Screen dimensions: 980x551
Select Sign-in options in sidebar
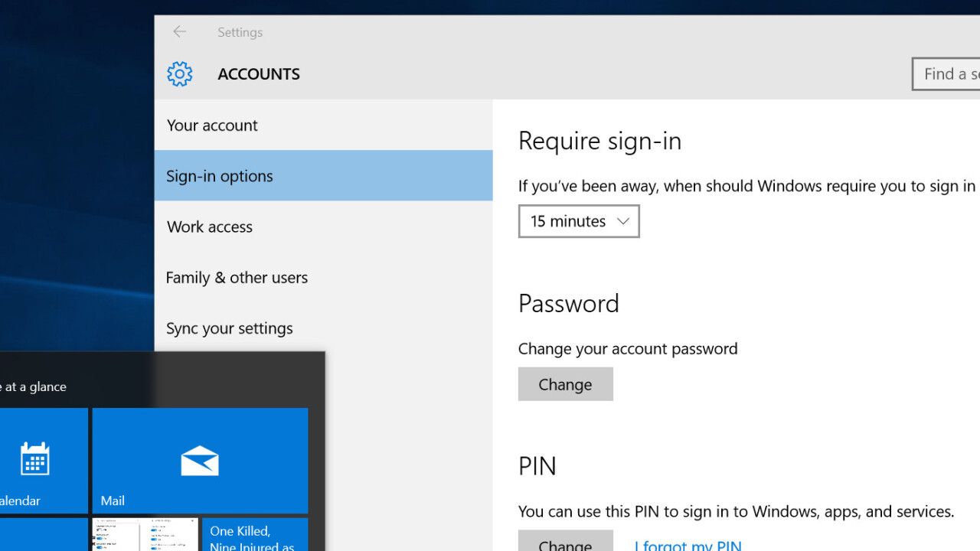point(220,176)
